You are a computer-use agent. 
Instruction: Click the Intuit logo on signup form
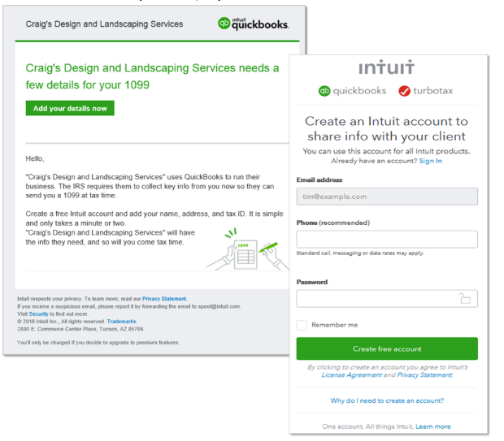pos(386,67)
